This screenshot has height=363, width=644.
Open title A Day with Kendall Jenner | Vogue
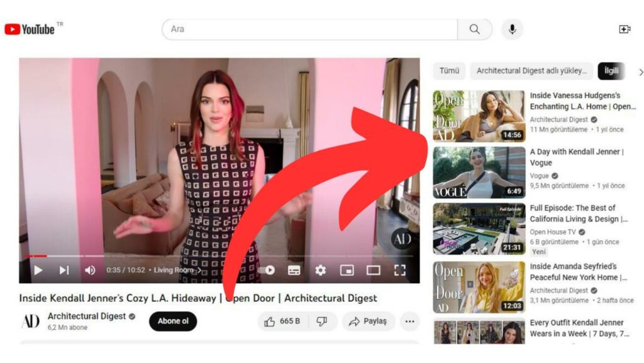(577, 157)
